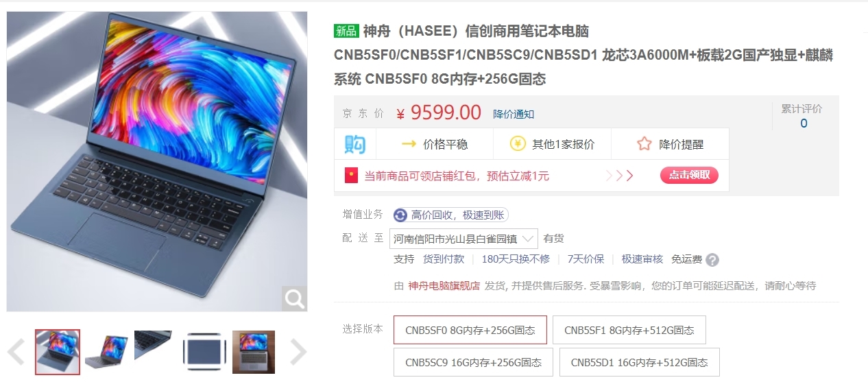868x382 pixels.
Task: Open the delivery address dropdown
Action: (x=463, y=239)
